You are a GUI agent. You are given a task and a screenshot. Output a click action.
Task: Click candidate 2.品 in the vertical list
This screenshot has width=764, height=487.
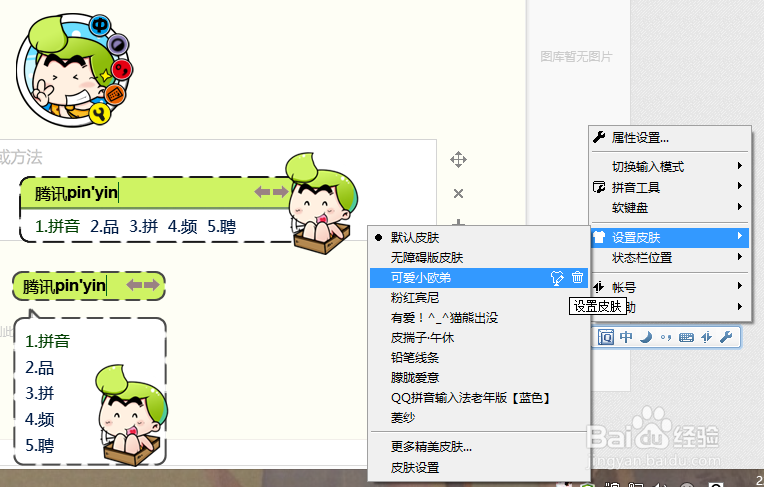(39, 368)
